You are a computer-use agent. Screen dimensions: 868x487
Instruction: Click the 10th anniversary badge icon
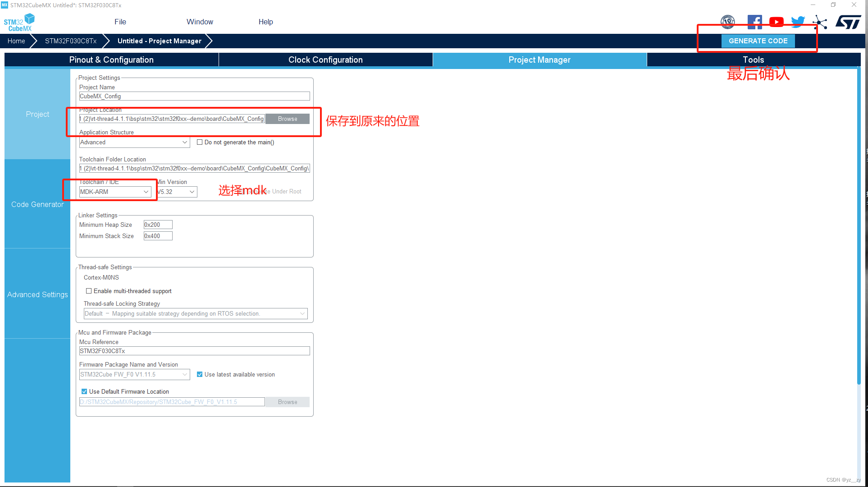click(x=728, y=21)
